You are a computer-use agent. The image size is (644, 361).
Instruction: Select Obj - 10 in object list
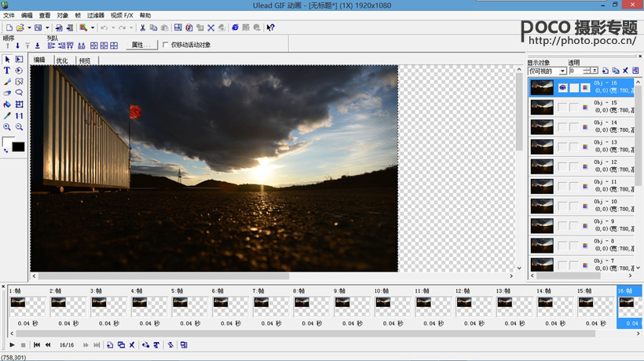582,206
